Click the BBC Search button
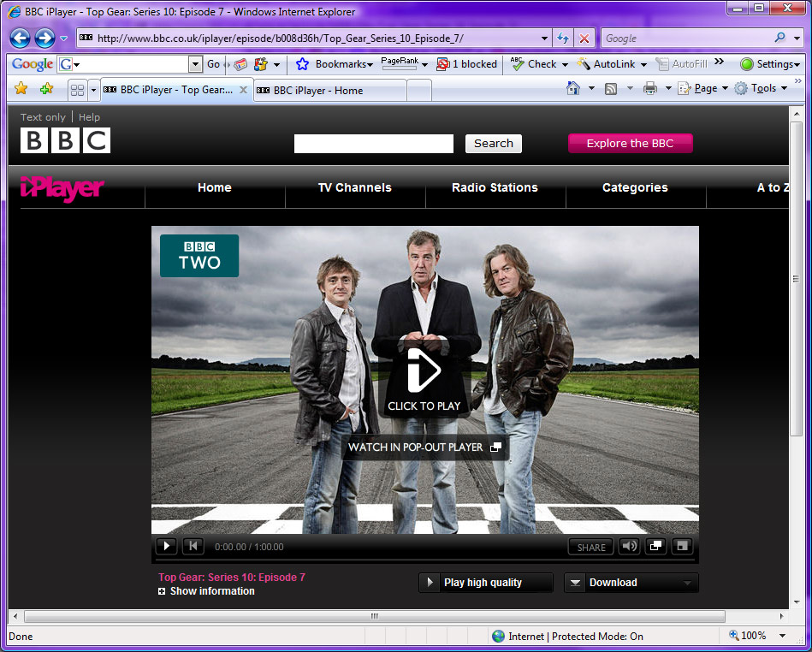812x652 pixels. (x=494, y=144)
